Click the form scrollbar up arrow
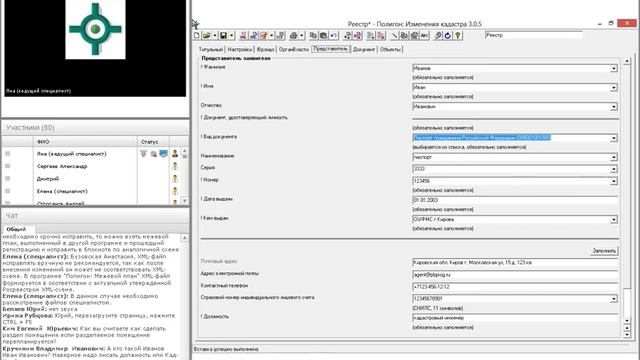 click(x=627, y=61)
